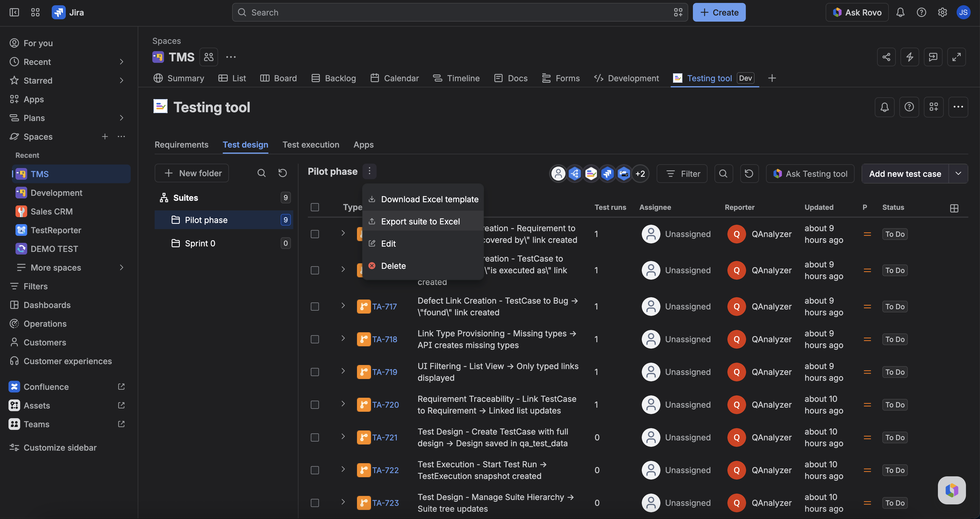Select the checkbox for TA-718
Screen dimensions: 980x519
point(315,339)
